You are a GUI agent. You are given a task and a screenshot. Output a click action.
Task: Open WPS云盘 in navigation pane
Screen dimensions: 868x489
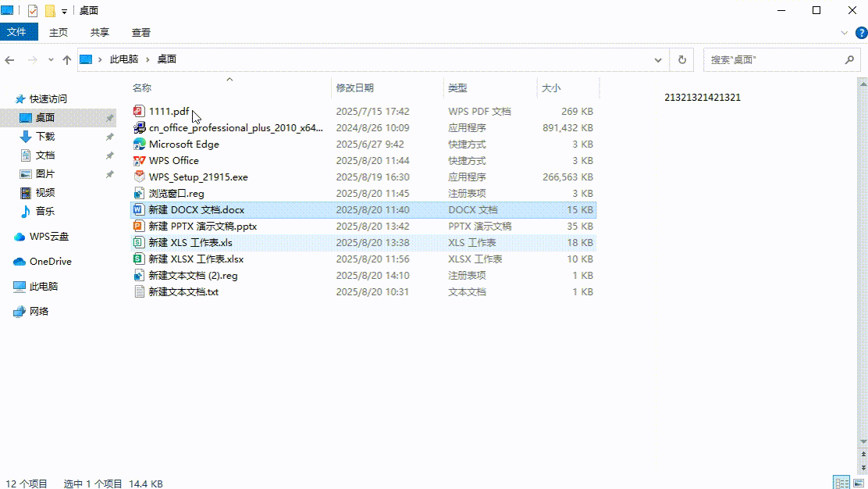tap(48, 237)
